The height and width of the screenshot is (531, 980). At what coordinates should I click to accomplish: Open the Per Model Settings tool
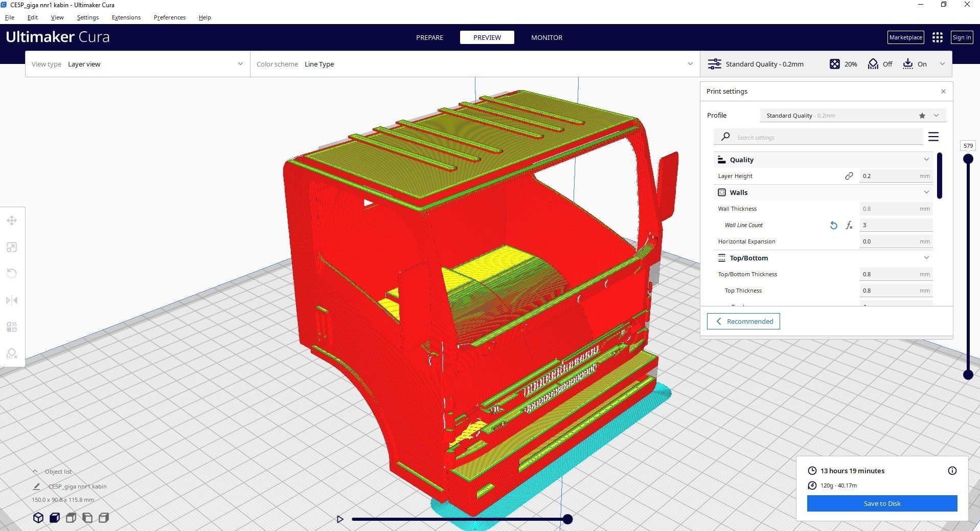(12, 327)
